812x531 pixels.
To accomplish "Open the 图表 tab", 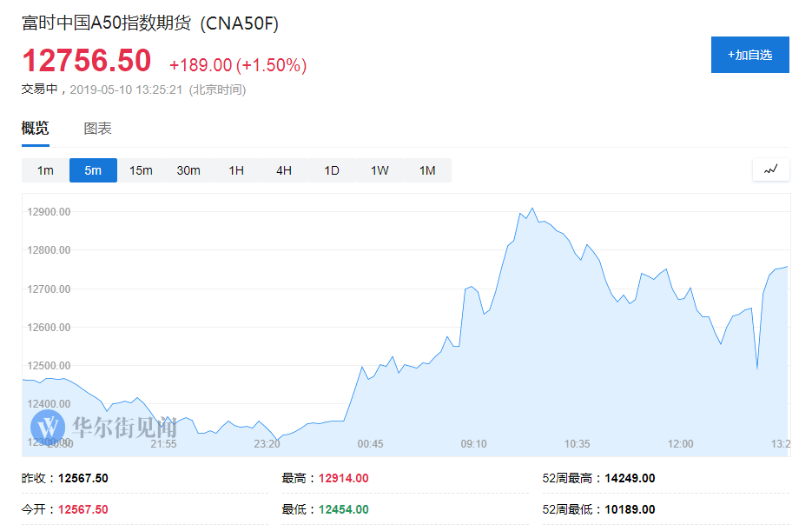I will pos(97,129).
